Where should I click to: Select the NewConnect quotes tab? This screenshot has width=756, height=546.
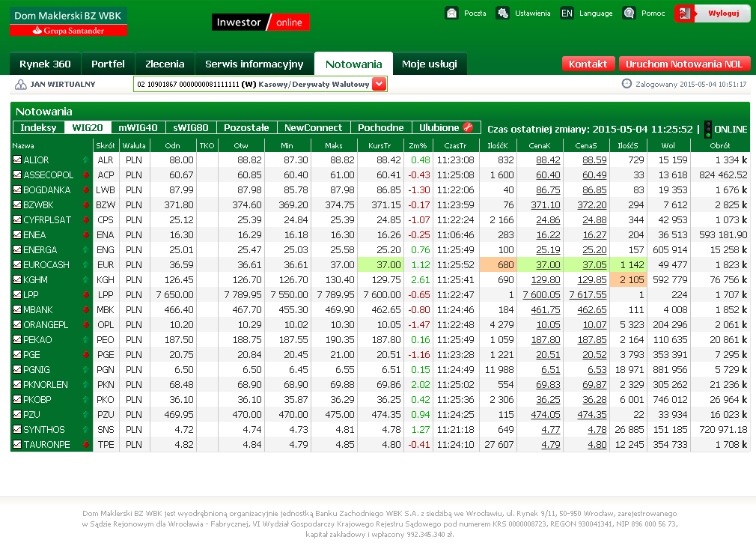[314, 127]
